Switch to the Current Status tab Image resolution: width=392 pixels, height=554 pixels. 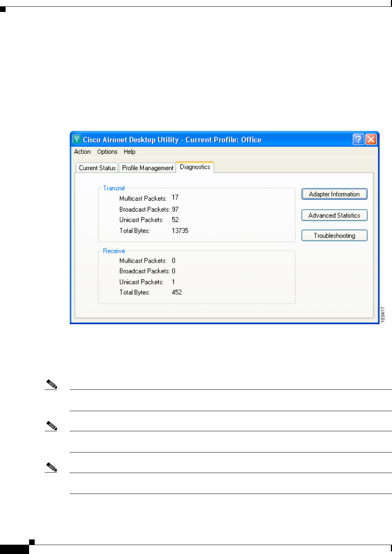coord(97,168)
